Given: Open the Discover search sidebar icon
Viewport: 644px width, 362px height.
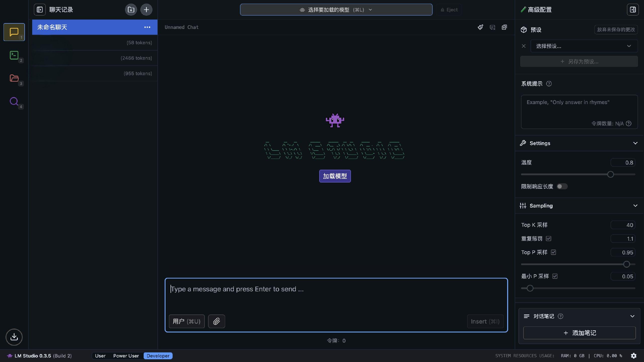Looking at the screenshot, I should click(14, 101).
